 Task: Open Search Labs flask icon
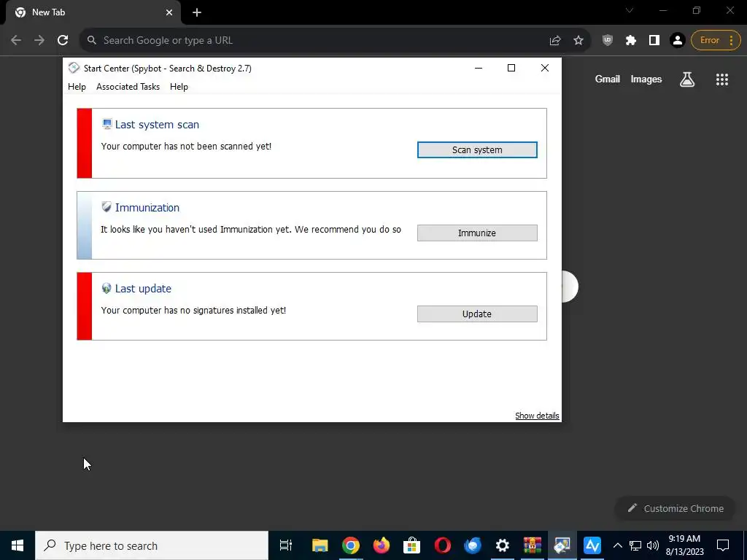click(687, 79)
